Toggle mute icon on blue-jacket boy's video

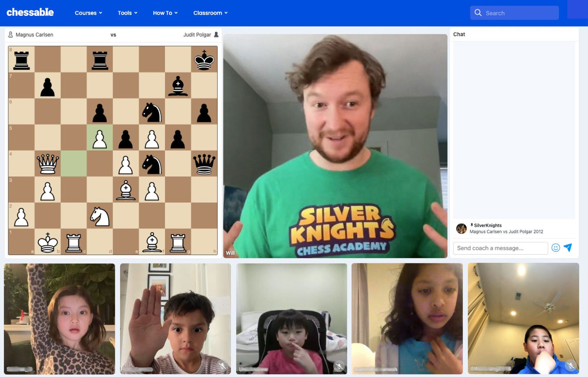tap(571, 366)
